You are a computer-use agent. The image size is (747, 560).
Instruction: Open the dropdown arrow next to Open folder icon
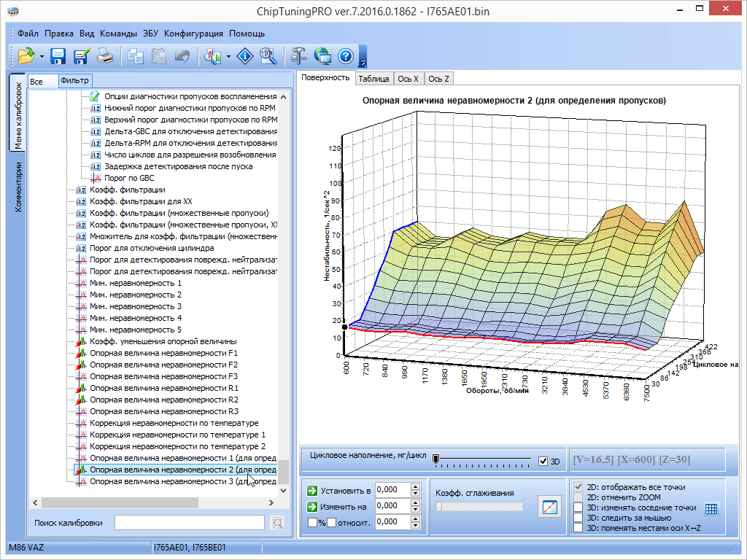(42, 56)
